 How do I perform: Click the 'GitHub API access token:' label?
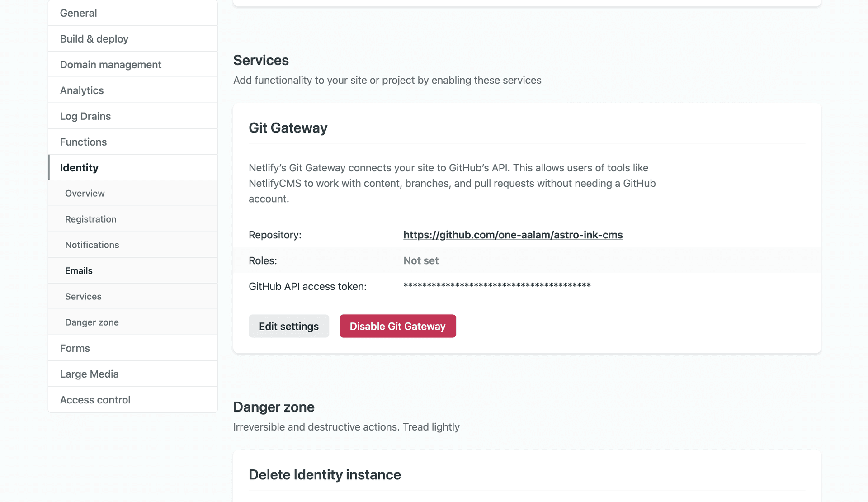tap(307, 286)
